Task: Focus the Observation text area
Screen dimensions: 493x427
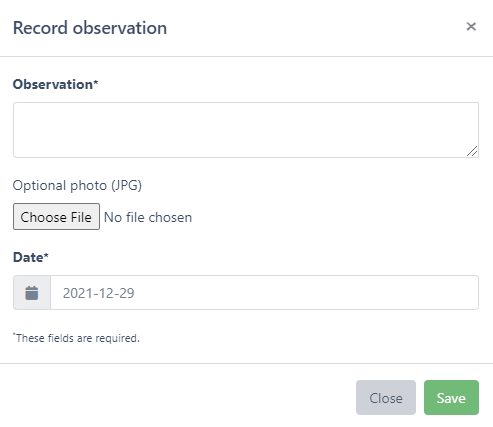Action: pyautogui.click(x=246, y=130)
